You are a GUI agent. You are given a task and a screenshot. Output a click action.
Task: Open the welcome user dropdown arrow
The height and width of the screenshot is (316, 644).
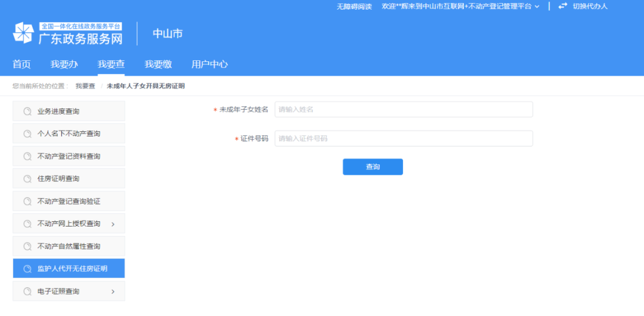[537, 7]
